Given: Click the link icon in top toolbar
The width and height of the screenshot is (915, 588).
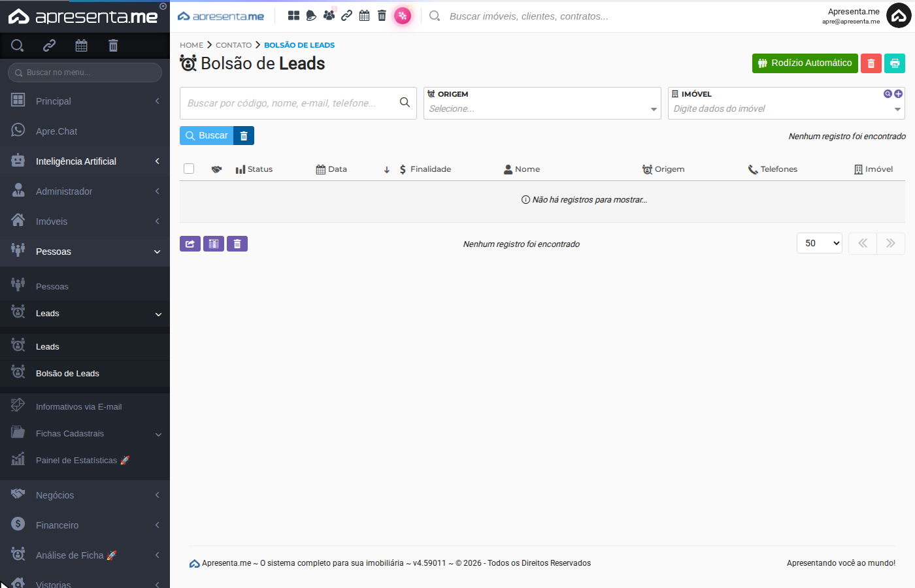Looking at the screenshot, I should point(347,16).
